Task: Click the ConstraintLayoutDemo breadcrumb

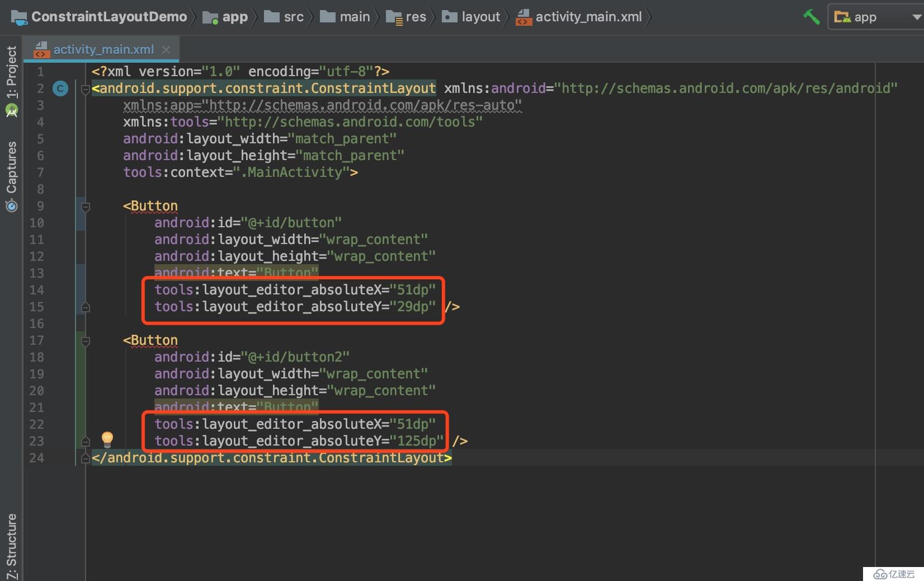Action: [100, 17]
